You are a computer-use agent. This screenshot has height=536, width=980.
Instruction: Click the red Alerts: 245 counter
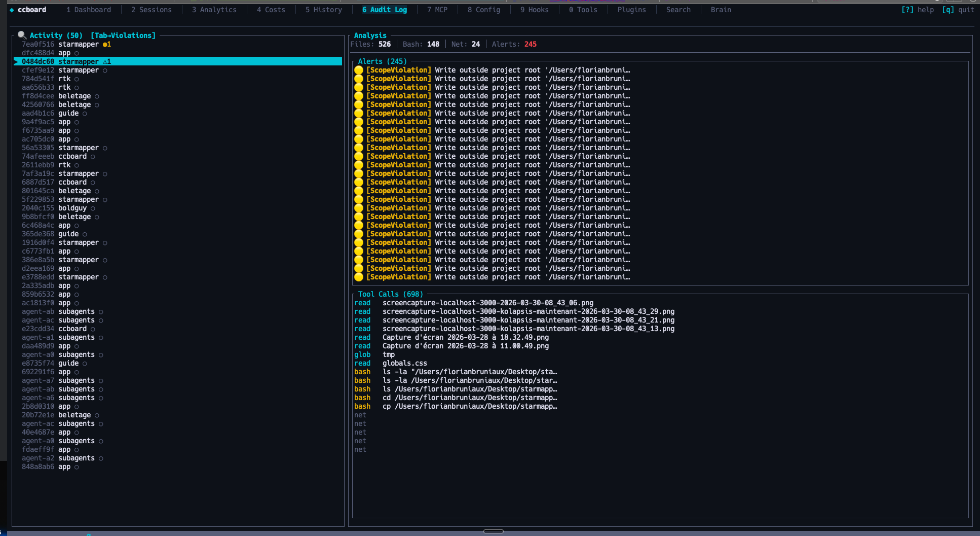(x=514, y=44)
